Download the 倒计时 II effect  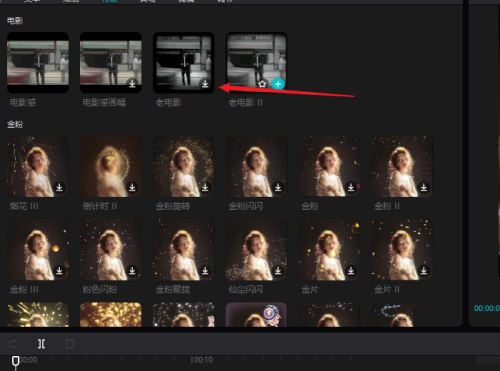click(132, 187)
